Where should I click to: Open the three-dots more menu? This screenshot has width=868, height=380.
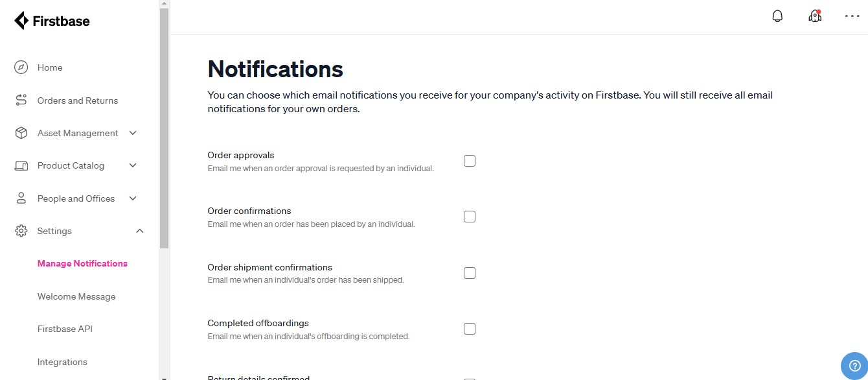click(x=852, y=16)
